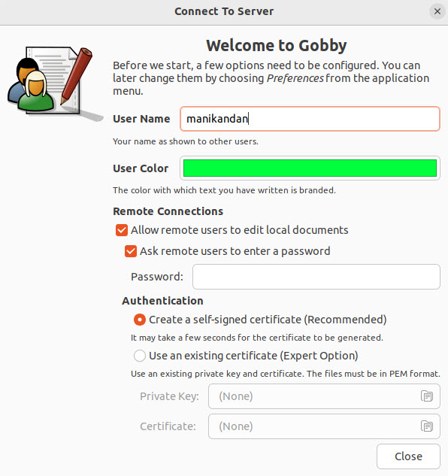This screenshot has width=448, height=476.
Task: Click the Connect To Server title bar
Action: coord(224,11)
